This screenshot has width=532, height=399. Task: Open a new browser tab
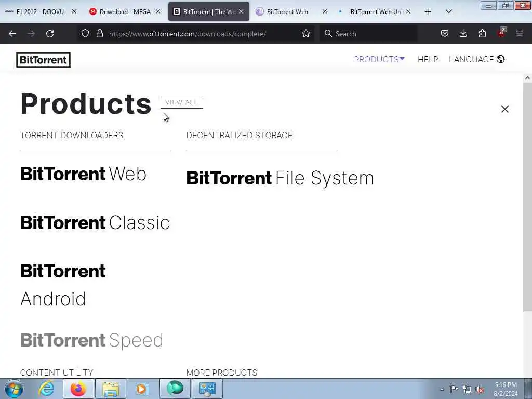click(x=428, y=12)
